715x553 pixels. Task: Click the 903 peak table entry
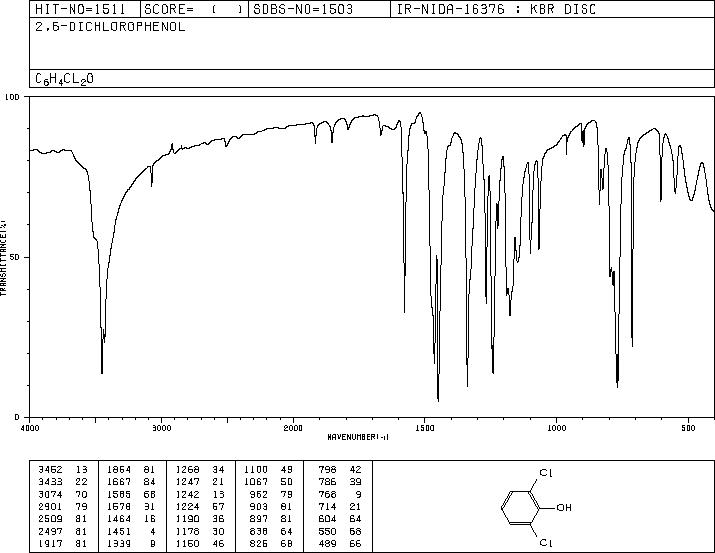[271, 506]
